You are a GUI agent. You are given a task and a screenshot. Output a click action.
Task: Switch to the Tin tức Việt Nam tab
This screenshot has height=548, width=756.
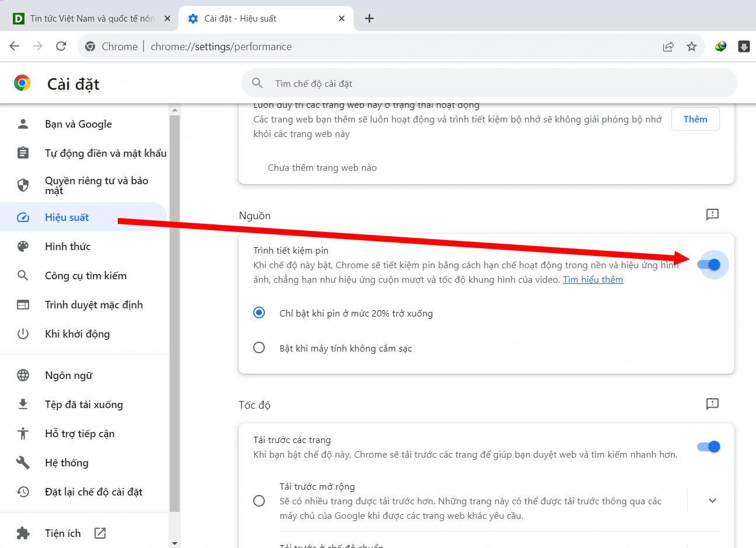92,19
